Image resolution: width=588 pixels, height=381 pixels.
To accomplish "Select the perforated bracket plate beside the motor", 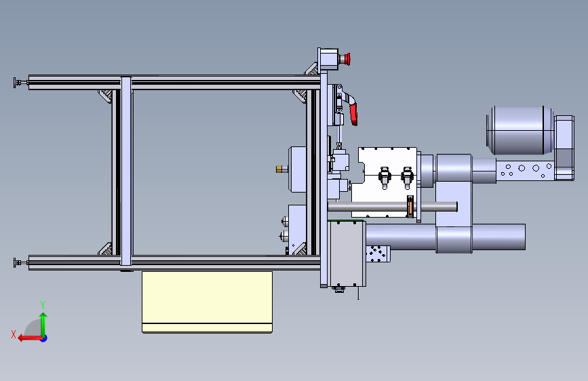I will pyautogui.click(x=525, y=170).
